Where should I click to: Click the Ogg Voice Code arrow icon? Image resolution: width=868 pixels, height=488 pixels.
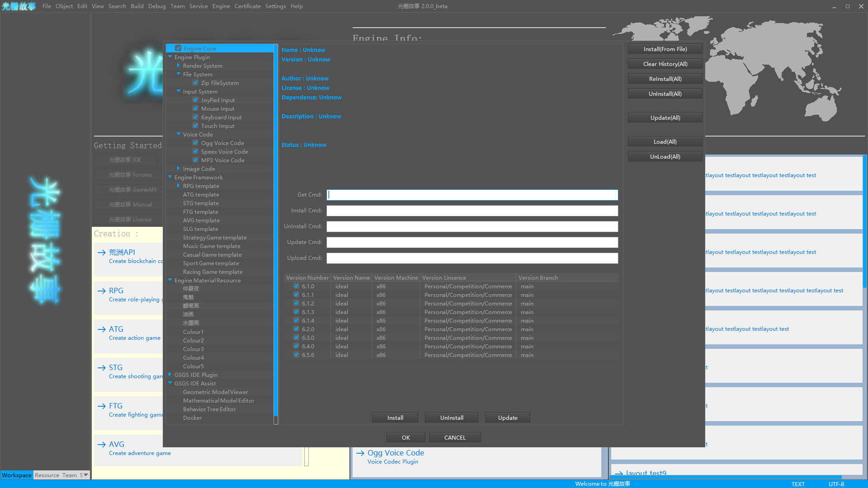pyautogui.click(x=360, y=453)
